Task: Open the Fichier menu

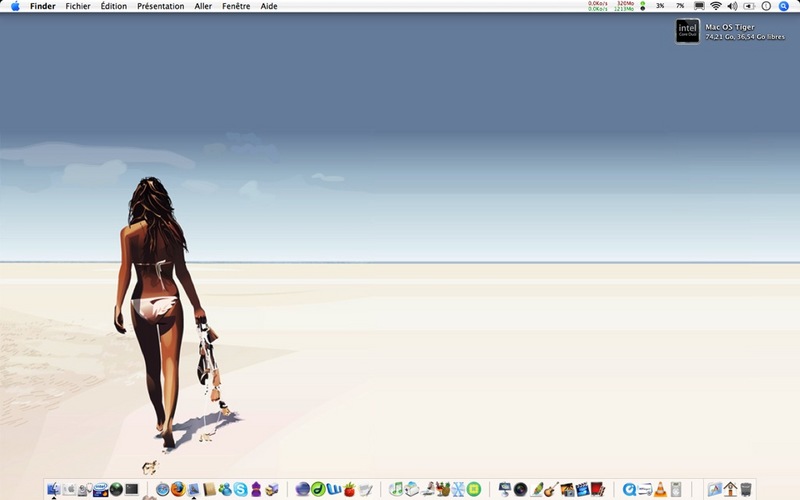Action: pyautogui.click(x=78, y=6)
